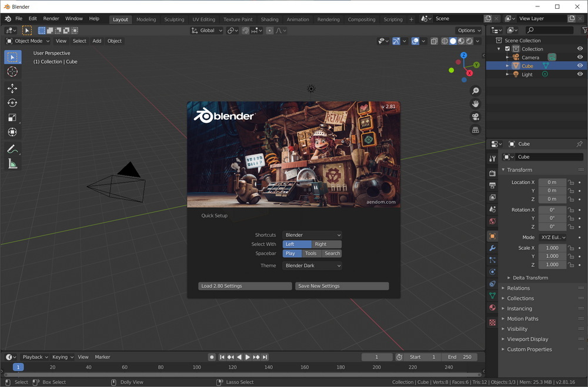Toggle Collection visibility eye
The width and height of the screenshot is (588, 387).
tap(580, 49)
